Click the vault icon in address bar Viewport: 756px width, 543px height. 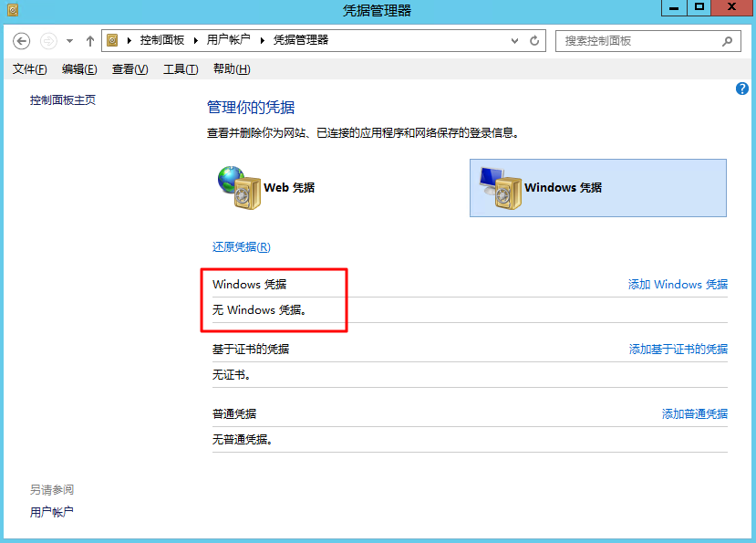[x=112, y=40]
